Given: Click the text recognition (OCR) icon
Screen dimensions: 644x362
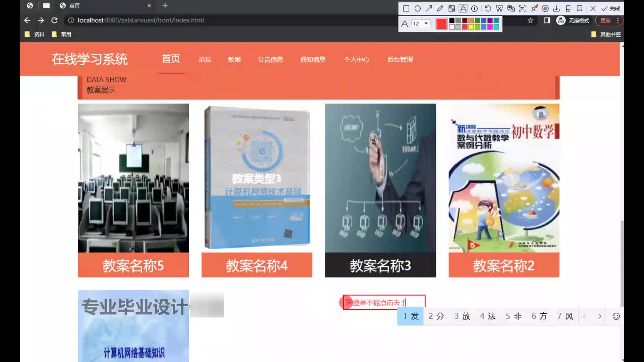Looking at the screenshot, I should [522, 9].
